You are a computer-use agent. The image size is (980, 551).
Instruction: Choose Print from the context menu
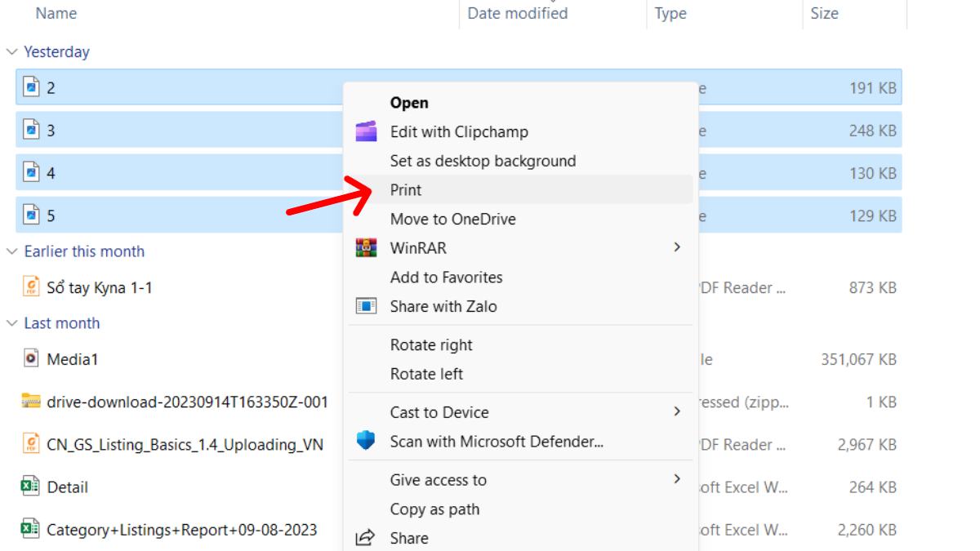pos(406,190)
